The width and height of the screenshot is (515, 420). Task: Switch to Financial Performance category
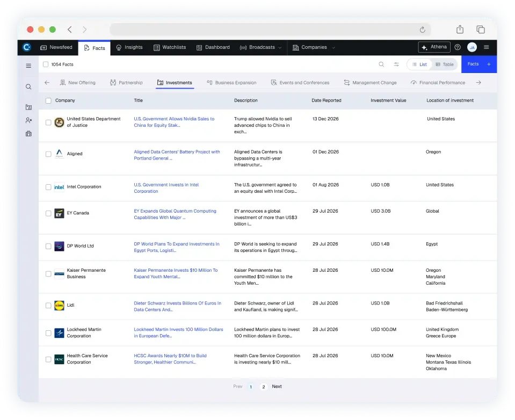point(438,83)
